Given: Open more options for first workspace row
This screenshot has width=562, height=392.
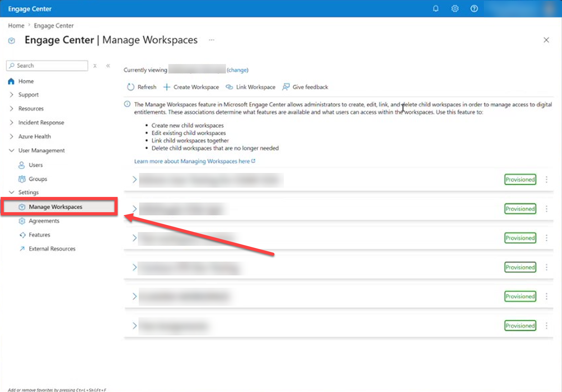Looking at the screenshot, I should click(x=546, y=180).
